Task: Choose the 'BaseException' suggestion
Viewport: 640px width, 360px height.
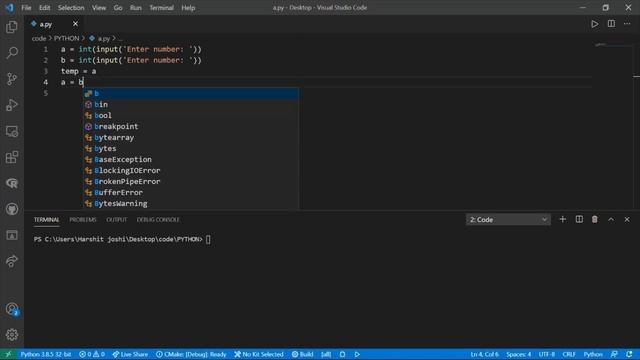Action: 191,160
